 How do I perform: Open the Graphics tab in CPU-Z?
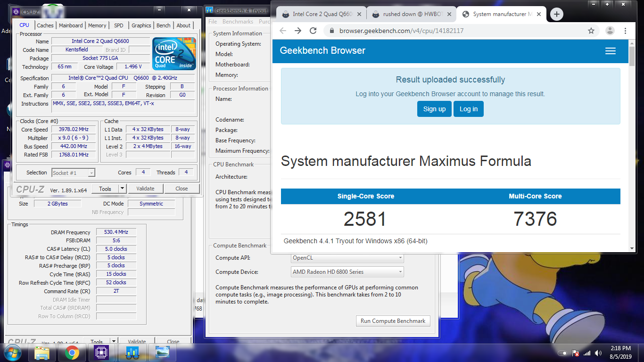point(141,25)
